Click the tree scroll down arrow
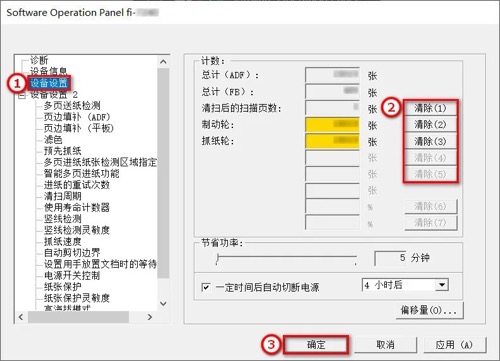The height and width of the screenshot is (361, 500). (163, 304)
